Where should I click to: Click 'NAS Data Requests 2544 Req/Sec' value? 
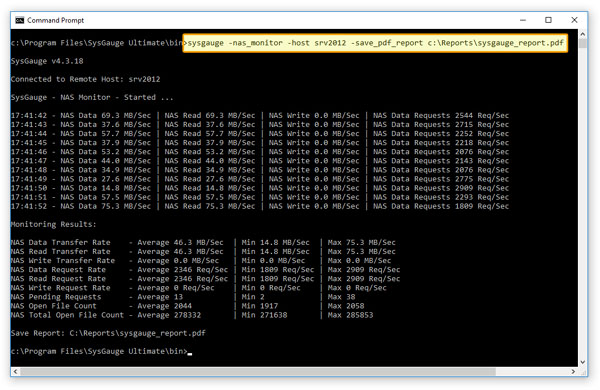(441, 116)
